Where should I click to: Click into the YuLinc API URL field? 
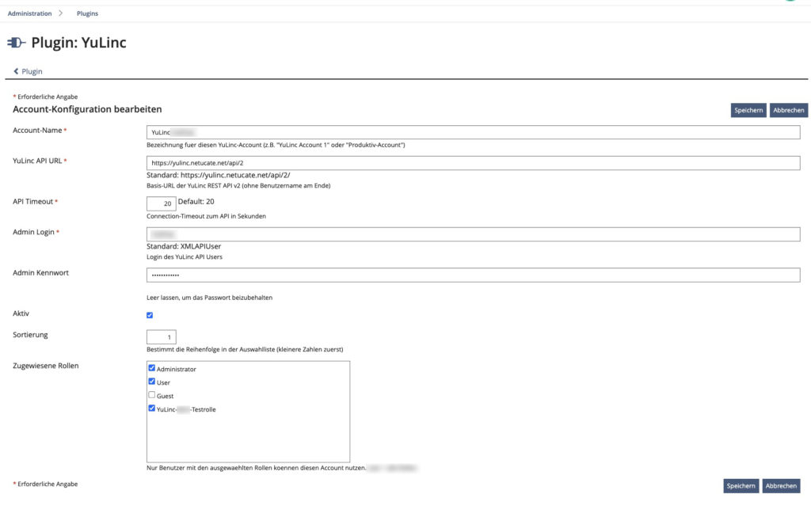(x=473, y=162)
